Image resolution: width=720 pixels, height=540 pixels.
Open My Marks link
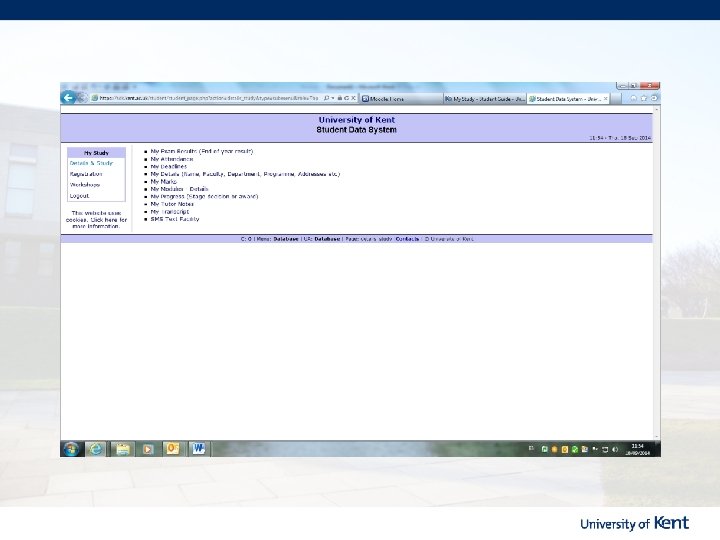pyautogui.click(x=163, y=181)
